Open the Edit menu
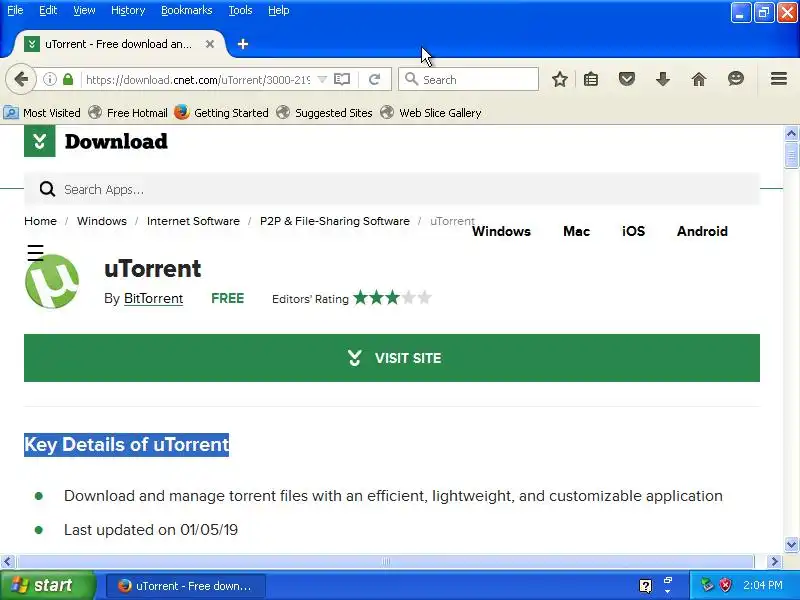 click(48, 10)
